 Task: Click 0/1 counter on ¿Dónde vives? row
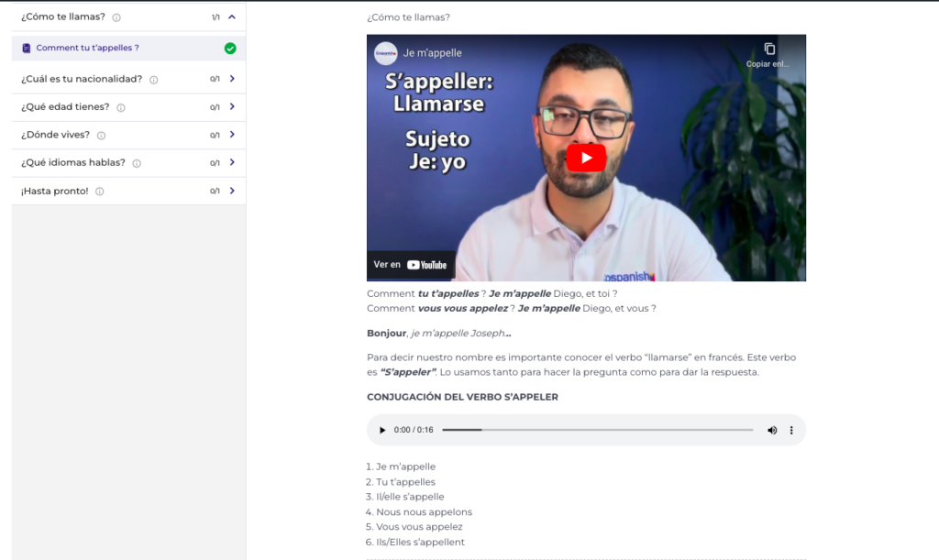click(x=215, y=136)
